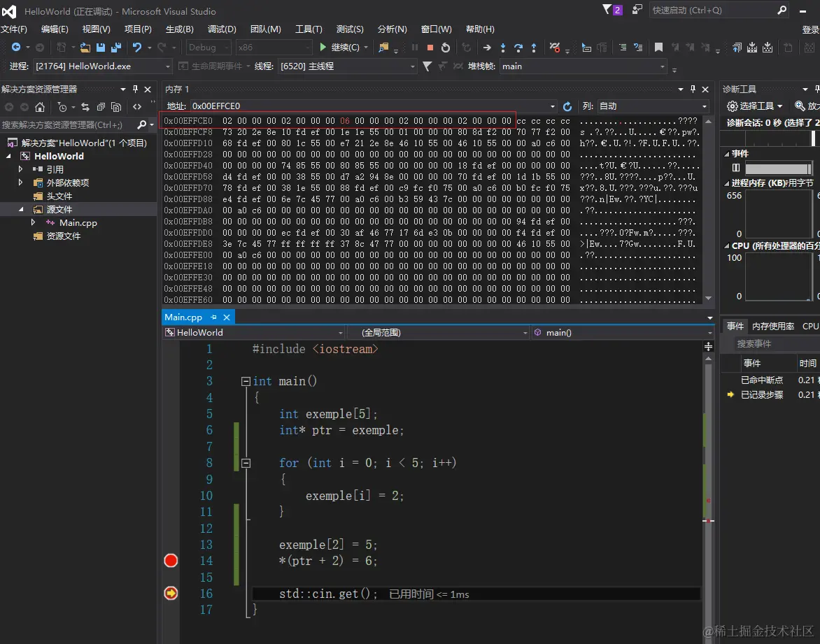The height and width of the screenshot is (644, 820).
Task: Pin toggle for the 内存 1 window
Action: [x=693, y=89]
